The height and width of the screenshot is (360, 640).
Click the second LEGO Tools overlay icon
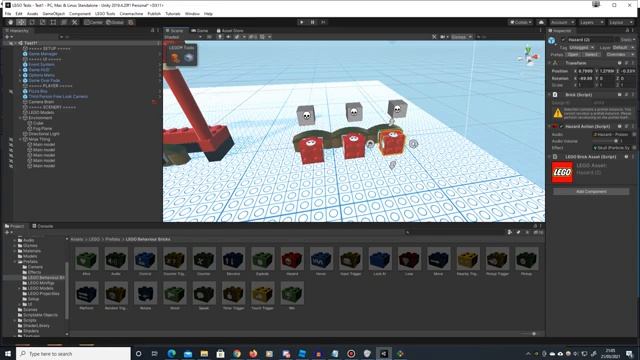pyautogui.click(x=188, y=58)
